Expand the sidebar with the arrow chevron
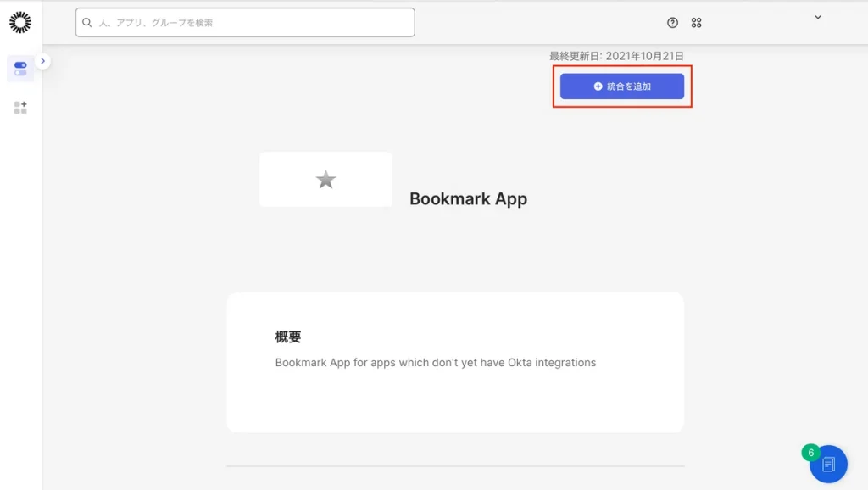The image size is (868, 490). coord(43,61)
